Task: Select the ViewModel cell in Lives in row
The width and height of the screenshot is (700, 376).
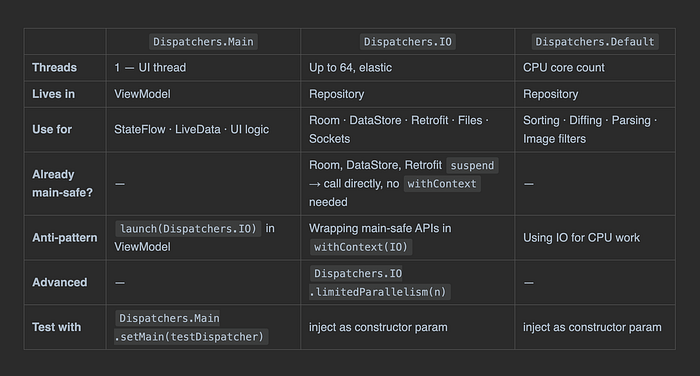Action: point(142,94)
